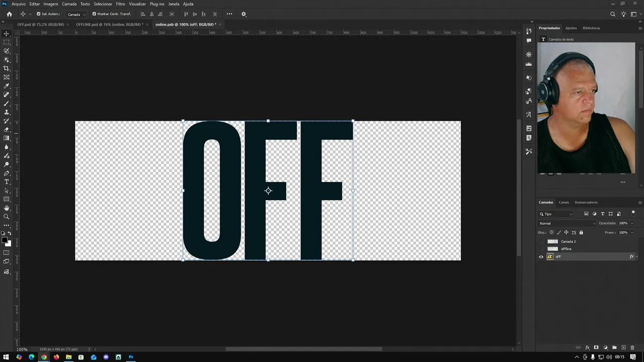Viewport: 644px width, 362px height.
Task: Open the Layers panel menu icon
Action: coord(640,203)
